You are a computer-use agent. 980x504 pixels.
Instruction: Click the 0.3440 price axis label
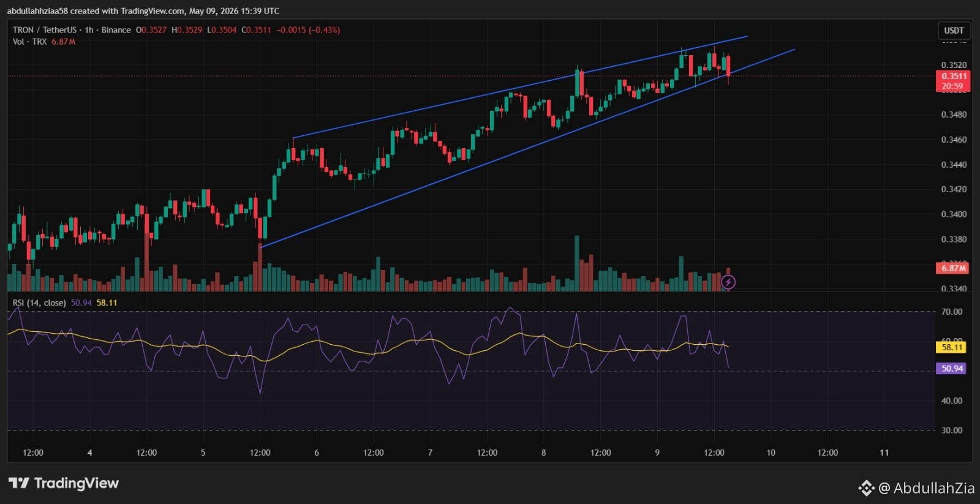(x=954, y=165)
